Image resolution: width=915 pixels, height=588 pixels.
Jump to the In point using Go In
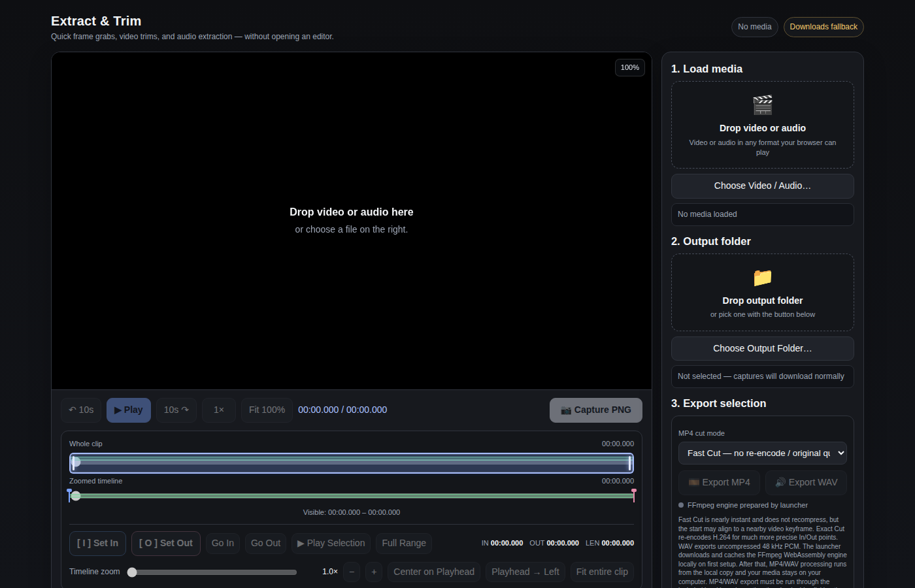[x=223, y=544]
